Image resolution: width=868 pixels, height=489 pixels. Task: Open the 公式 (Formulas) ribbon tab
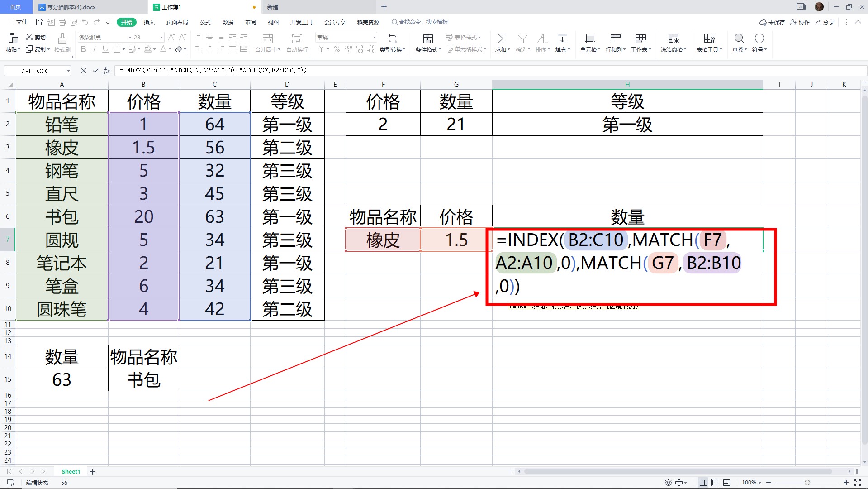click(x=205, y=22)
